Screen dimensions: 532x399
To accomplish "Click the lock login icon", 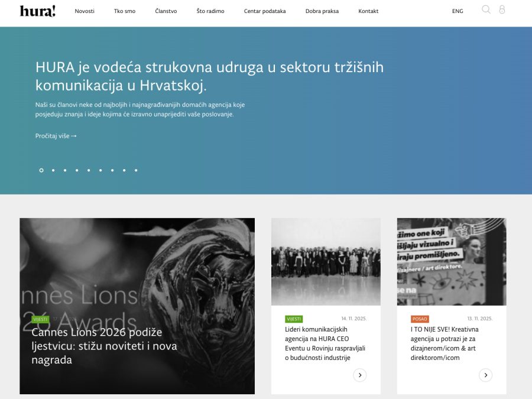I will point(502,9).
